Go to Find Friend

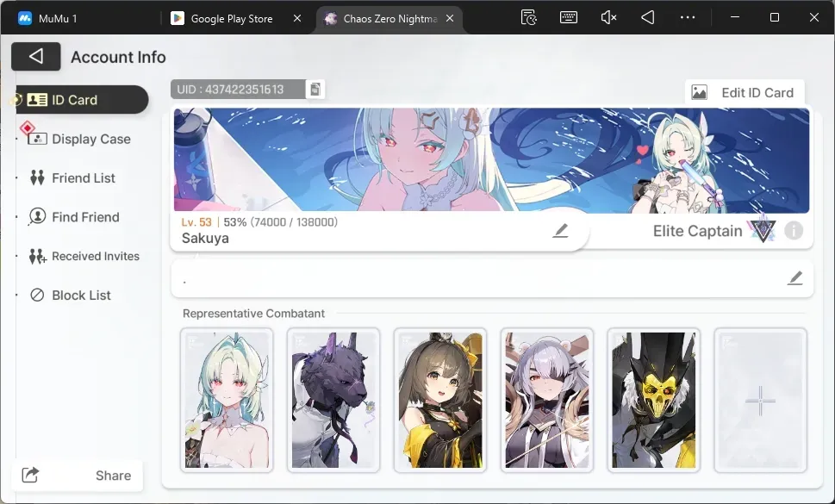pos(74,217)
